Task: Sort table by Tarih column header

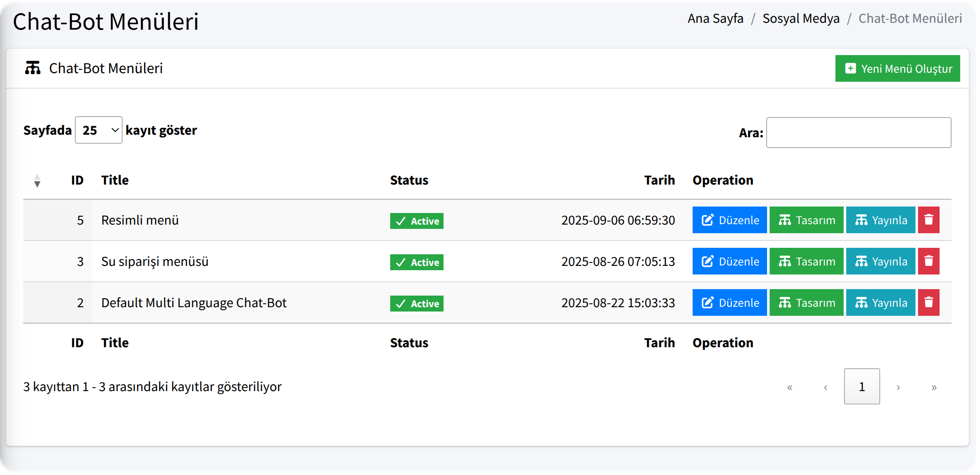Action: [x=659, y=180]
